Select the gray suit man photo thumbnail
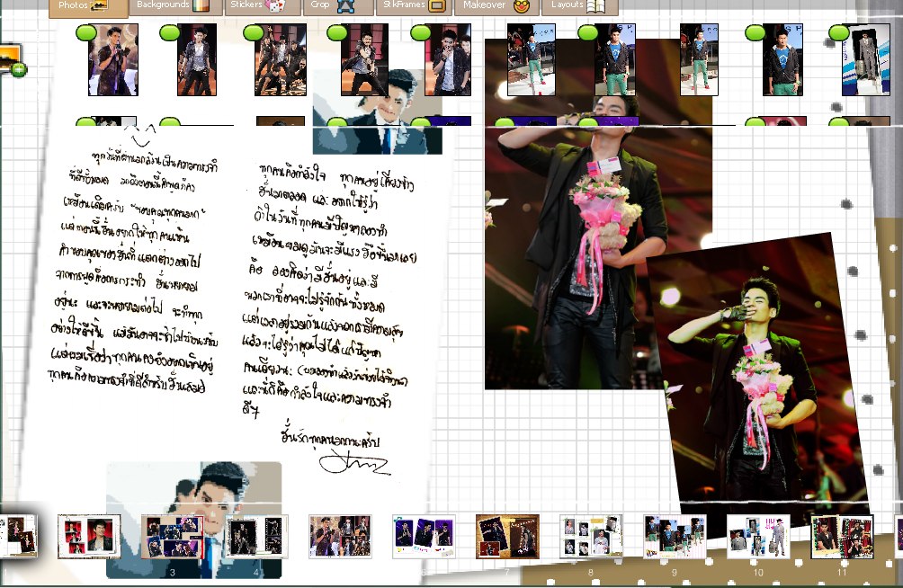Image resolution: width=903 pixels, height=588 pixels. click(x=866, y=60)
